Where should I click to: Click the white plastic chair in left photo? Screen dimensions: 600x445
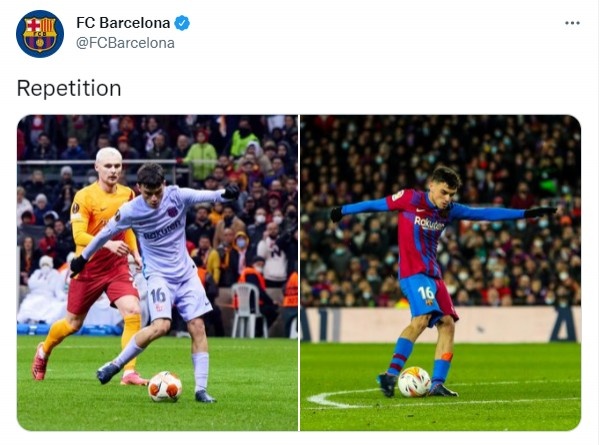click(x=249, y=310)
